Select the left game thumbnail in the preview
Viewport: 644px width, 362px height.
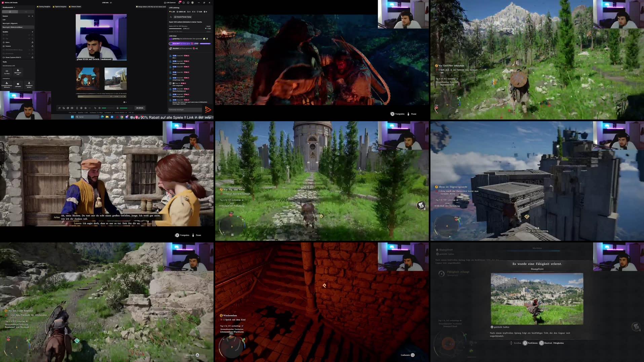87,78
